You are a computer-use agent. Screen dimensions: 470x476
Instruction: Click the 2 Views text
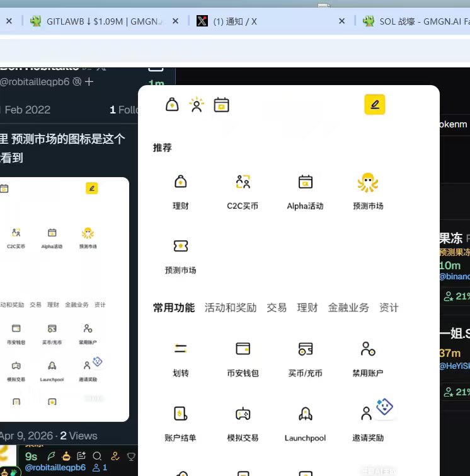79,436
